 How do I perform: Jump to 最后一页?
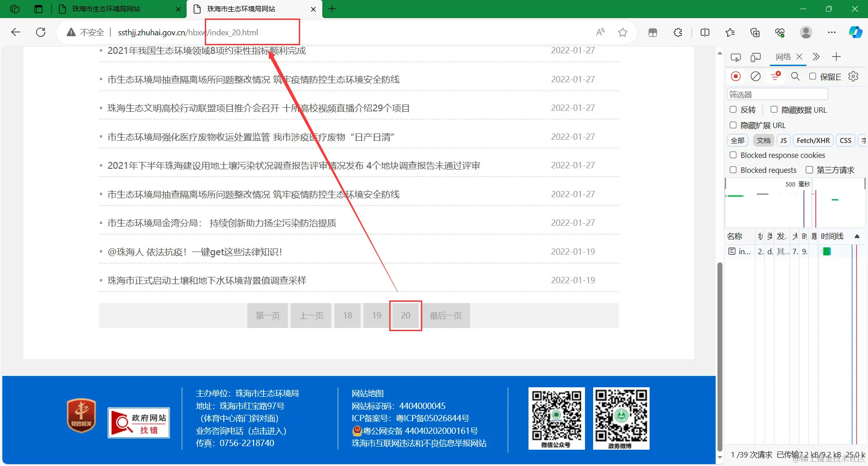point(446,315)
